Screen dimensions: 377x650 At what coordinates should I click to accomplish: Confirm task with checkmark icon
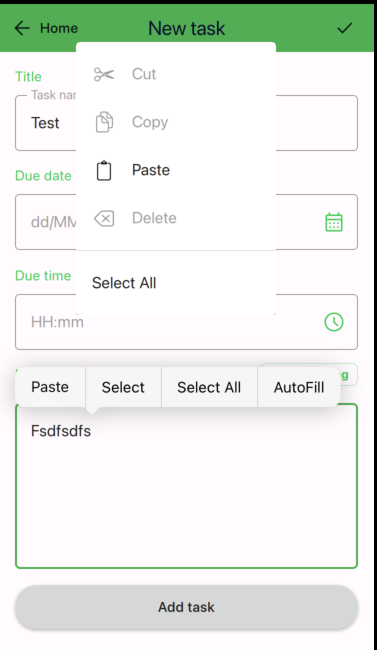coord(344,28)
